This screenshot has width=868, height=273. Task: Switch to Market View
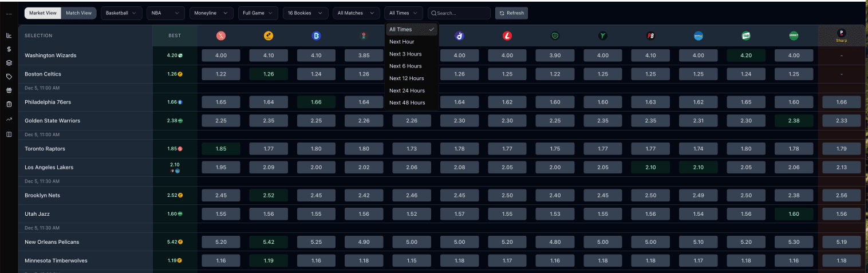coord(43,13)
